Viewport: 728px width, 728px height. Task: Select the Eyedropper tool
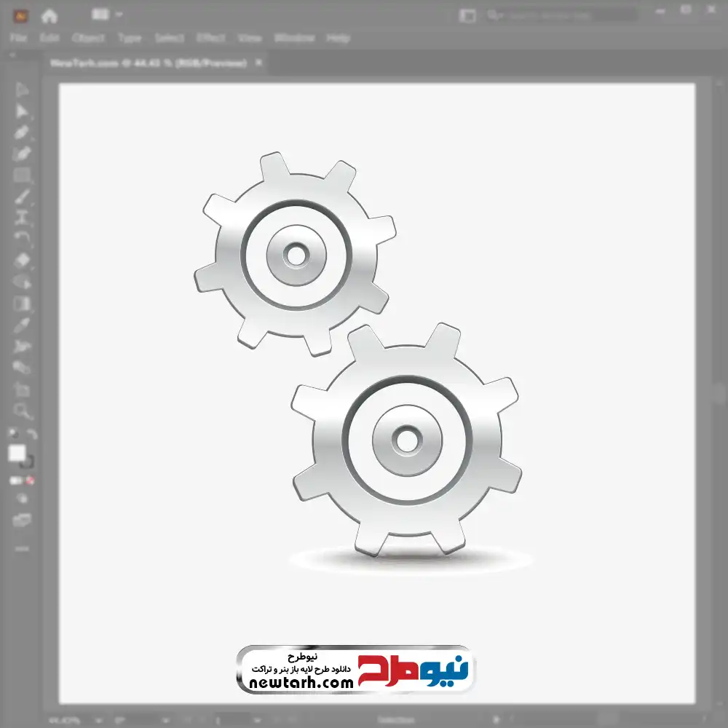point(22,325)
